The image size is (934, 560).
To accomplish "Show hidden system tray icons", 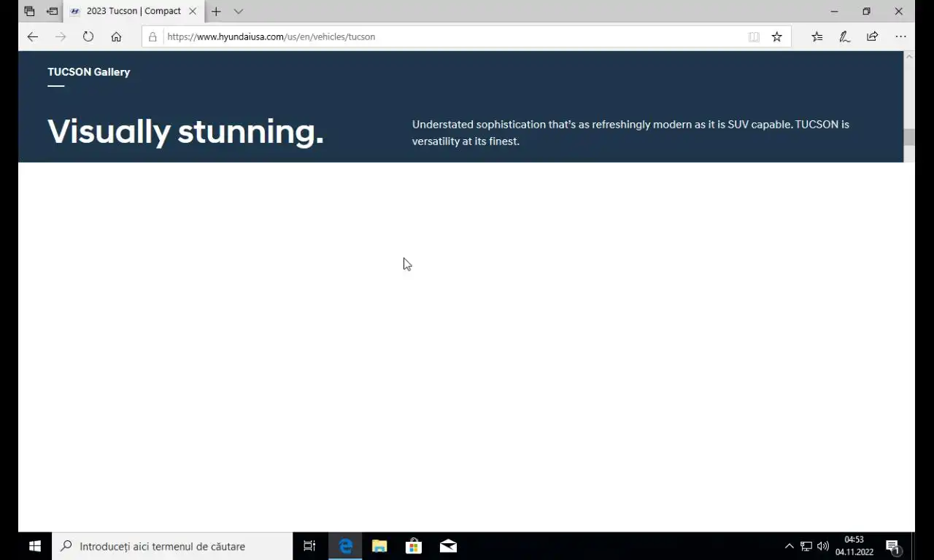I will (x=789, y=546).
